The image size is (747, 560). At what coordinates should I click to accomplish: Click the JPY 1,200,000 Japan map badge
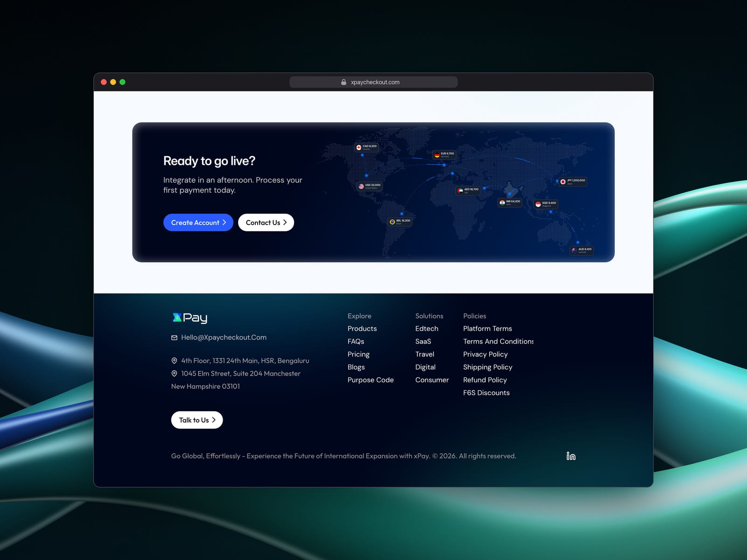click(573, 181)
